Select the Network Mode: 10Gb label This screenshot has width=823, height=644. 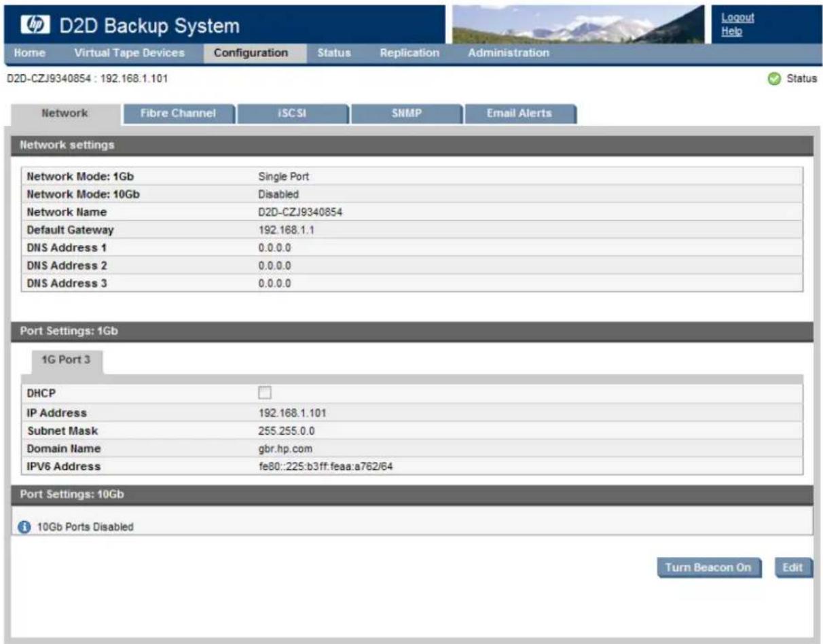tap(84, 194)
